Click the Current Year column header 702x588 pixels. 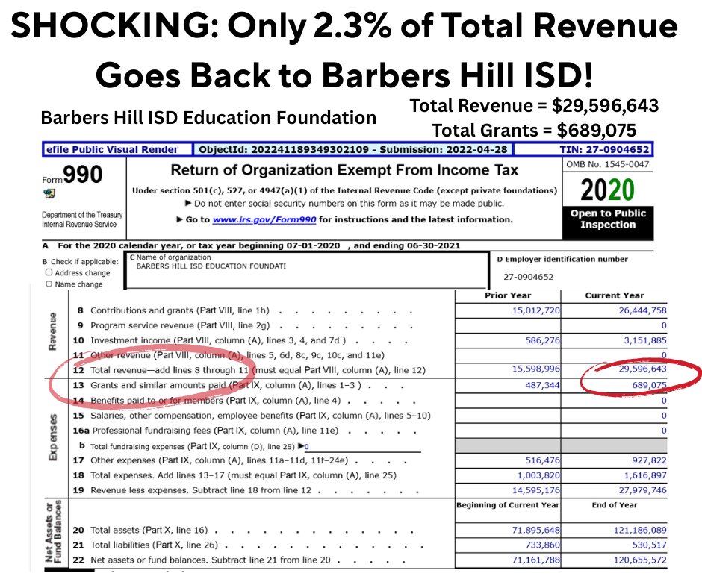pyautogui.click(x=614, y=295)
